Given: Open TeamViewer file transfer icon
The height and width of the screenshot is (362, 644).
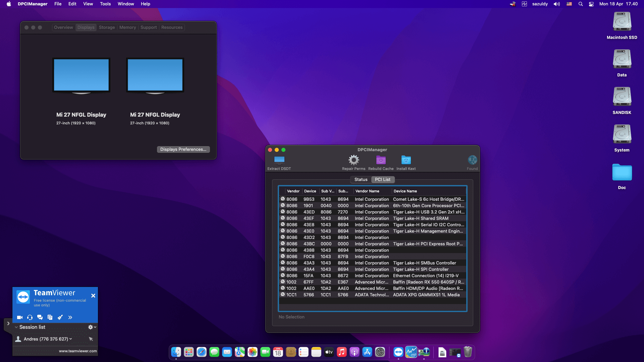Looking at the screenshot, I should (50, 317).
